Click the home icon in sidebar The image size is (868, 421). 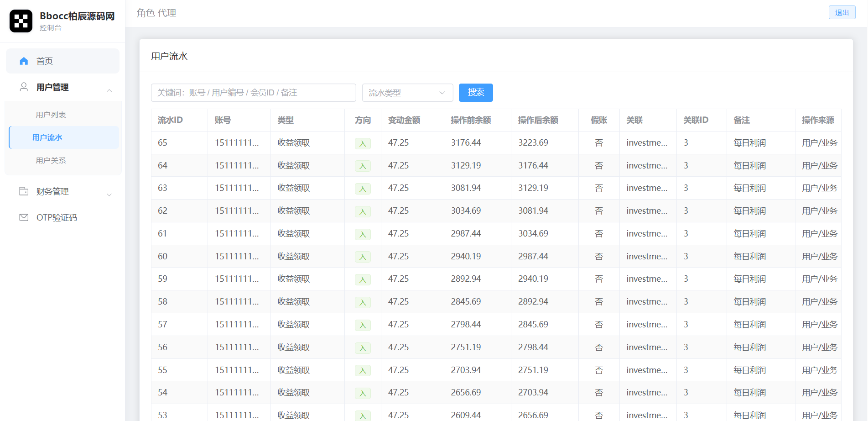pos(24,61)
